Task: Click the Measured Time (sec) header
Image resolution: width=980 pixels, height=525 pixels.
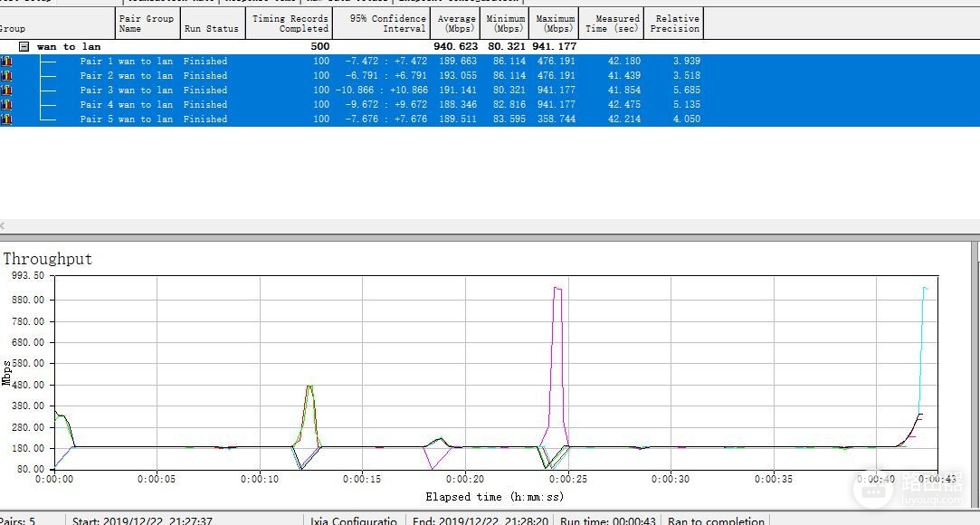Action: (x=612, y=24)
